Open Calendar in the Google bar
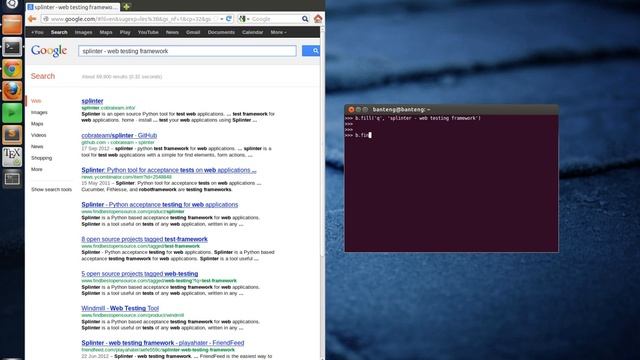This screenshot has height=360, width=640. [252, 32]
